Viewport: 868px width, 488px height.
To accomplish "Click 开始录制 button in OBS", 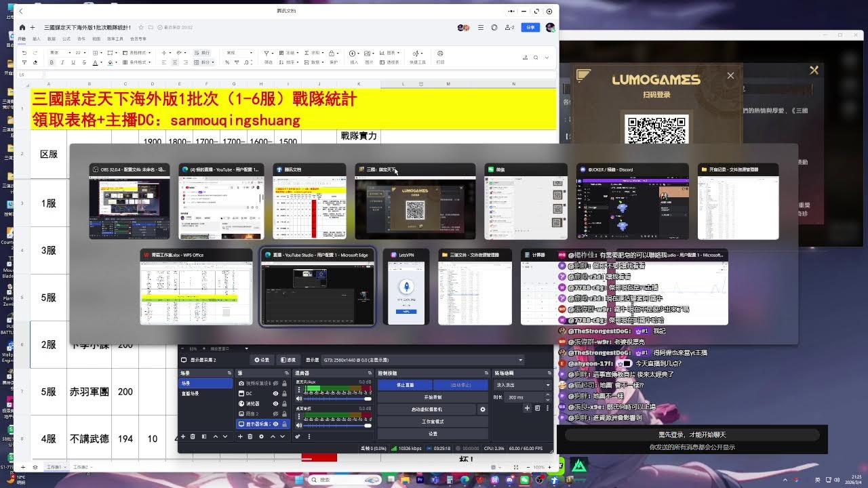I will tap(433, 397).
